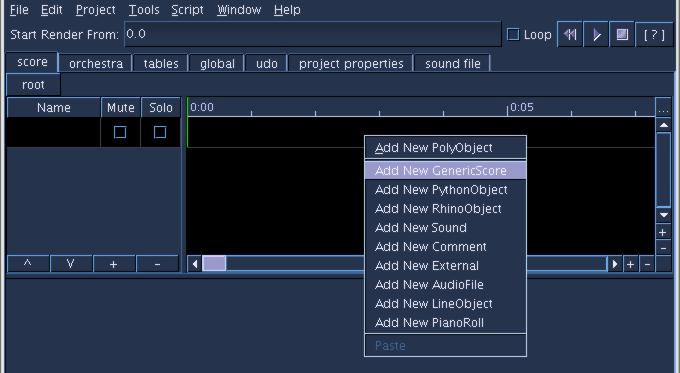This screenshot has height=373, width=680.
Task: Open the File menu
Action: [x=19, y=10]
